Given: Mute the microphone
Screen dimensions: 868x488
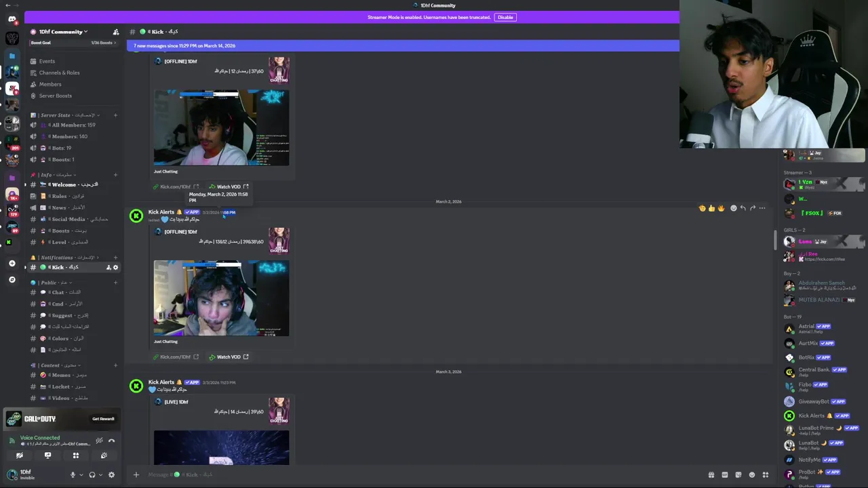Looking at the screenshot, I should 73,474.
